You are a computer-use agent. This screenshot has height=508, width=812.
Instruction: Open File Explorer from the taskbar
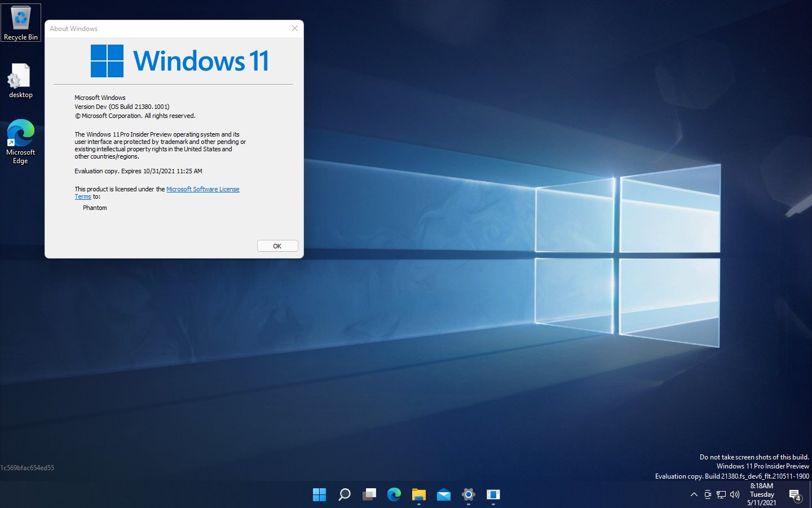click(418, 494)
